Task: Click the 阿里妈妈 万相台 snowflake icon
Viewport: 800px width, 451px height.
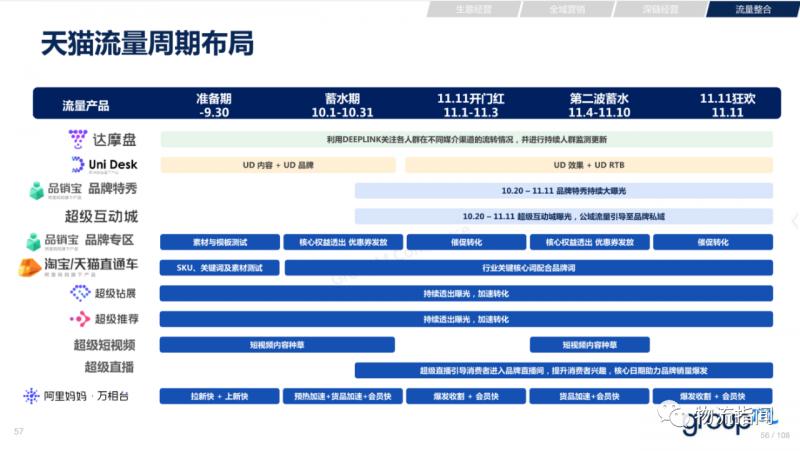Action: point(32,396)
